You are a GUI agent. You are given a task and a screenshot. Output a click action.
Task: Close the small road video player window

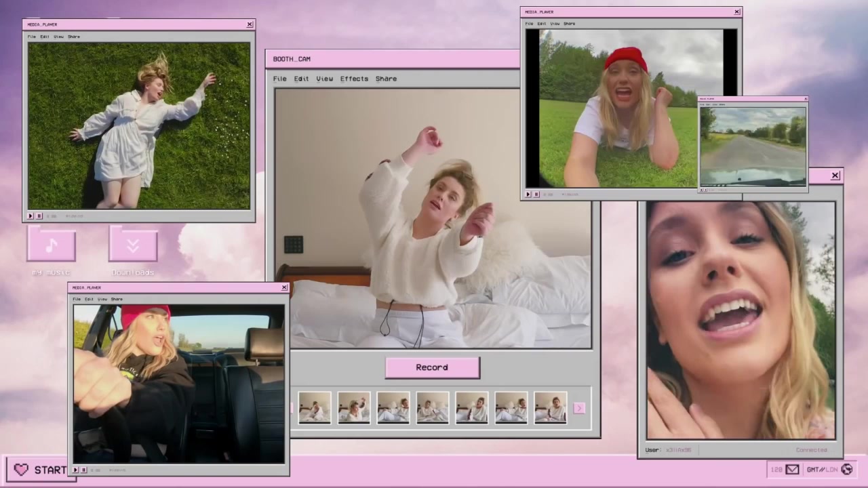(806, 99)
